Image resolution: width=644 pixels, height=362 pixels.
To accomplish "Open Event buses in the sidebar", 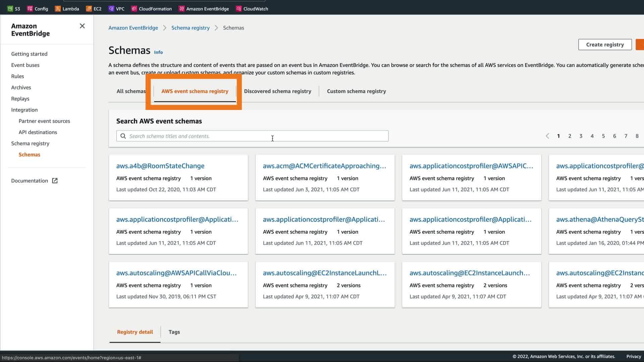I will 25,65.
